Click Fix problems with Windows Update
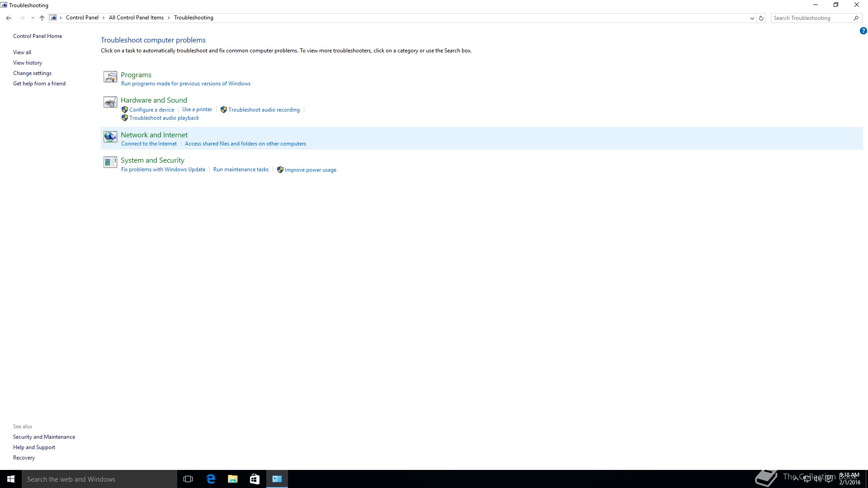The image size is (868, 488). tap(163, 169)
